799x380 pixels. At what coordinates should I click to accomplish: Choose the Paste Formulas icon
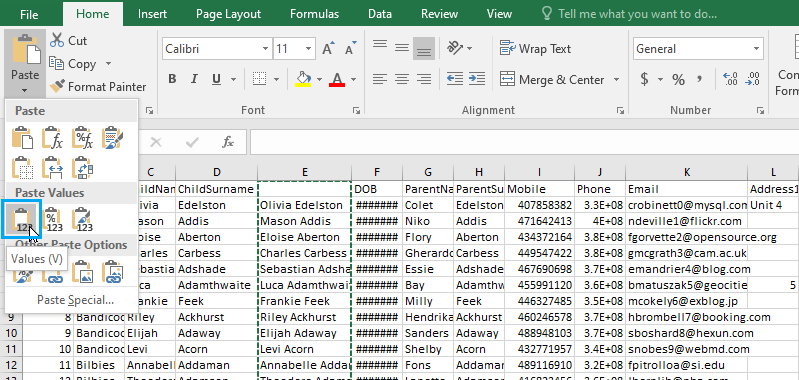[x=52, y=138]
